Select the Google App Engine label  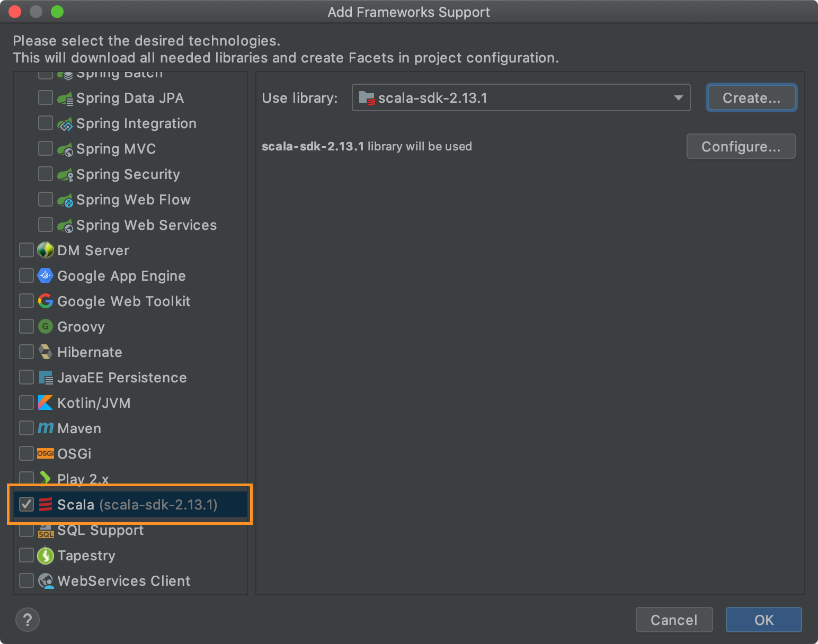tap(121, 276)
